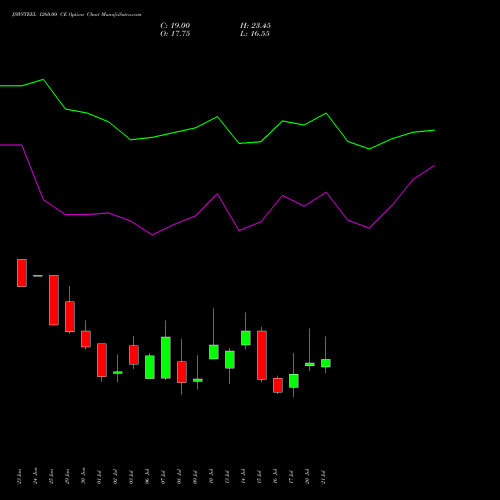Click the red candle above 16 Jul
500x500 pixels.
tap(278, 385)
